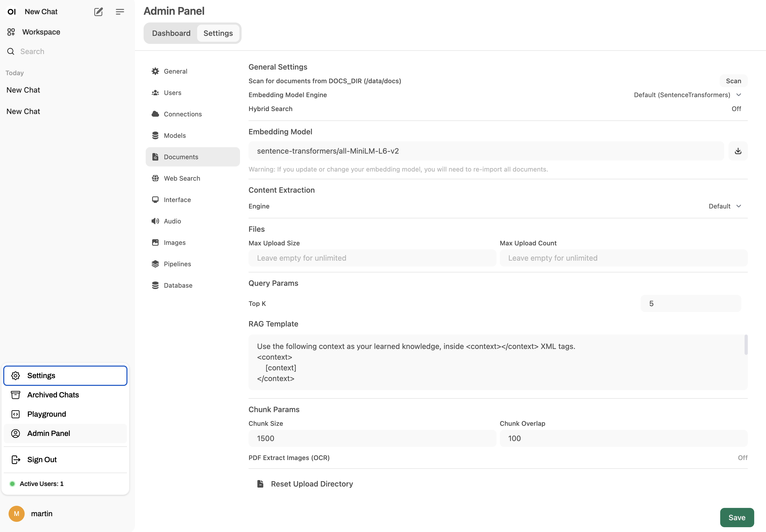Open Workspace from the sidebar icon

(x=11, y=32)
